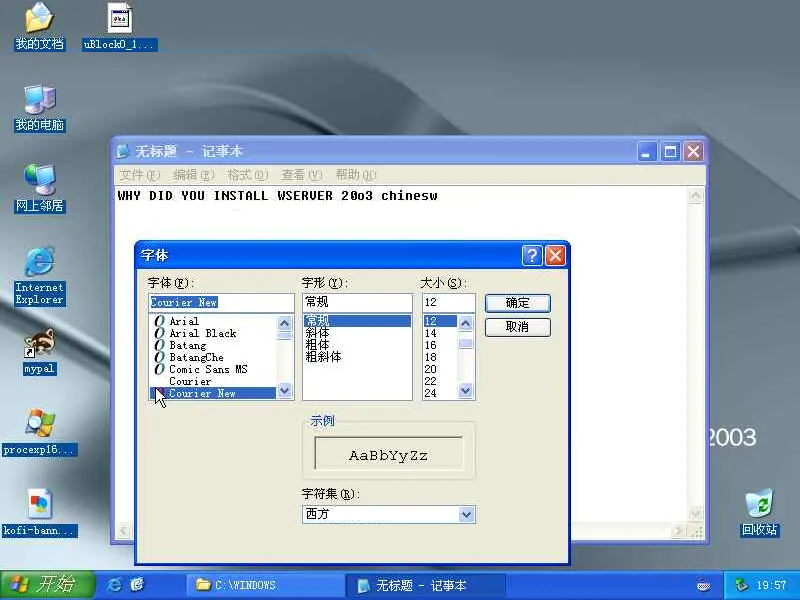Open the 帮助(H) menu in Notepad
Screen dimensions: 800x600
click(356, 175)
